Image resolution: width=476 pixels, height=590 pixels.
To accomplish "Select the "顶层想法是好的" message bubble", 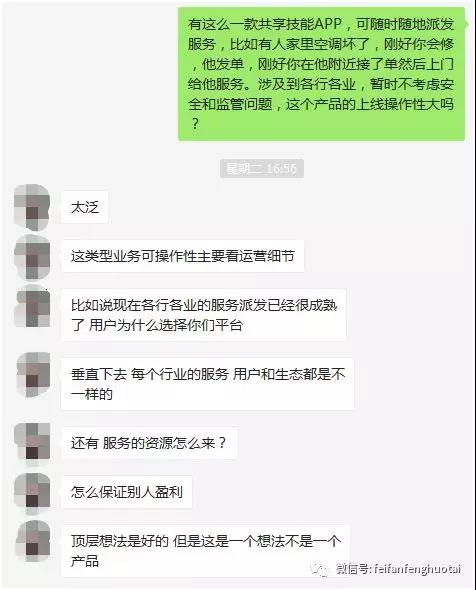I will tap(205, 551).
